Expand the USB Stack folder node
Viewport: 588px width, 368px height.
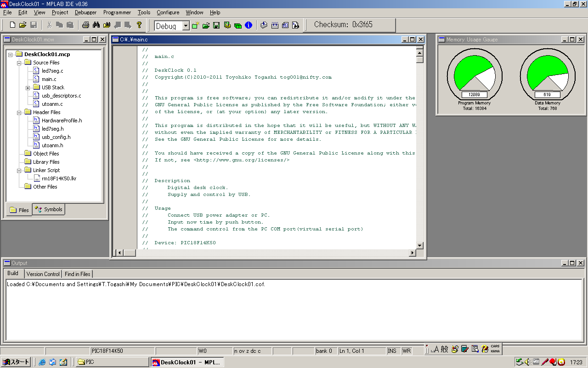[x=28, y=87]
